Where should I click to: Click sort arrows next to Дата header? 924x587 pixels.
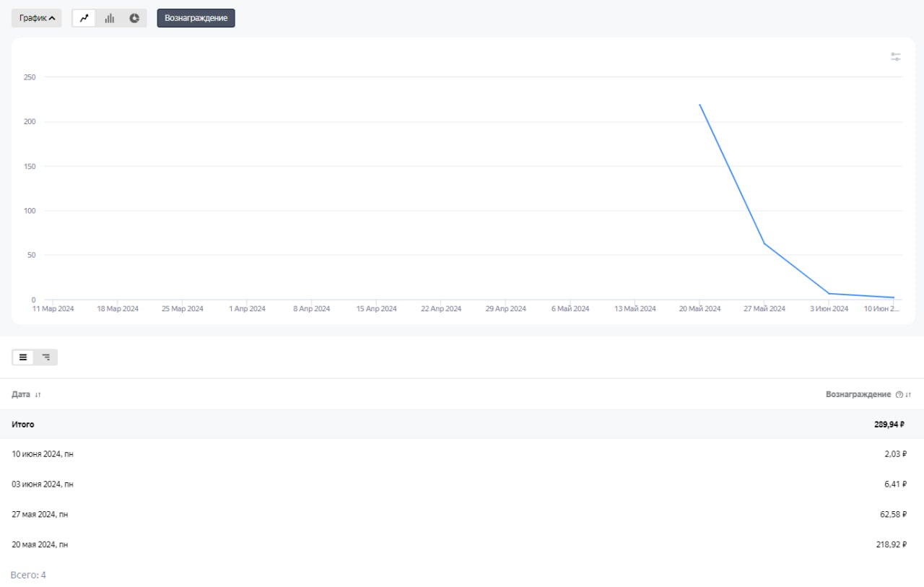click(x=38, y=395)
